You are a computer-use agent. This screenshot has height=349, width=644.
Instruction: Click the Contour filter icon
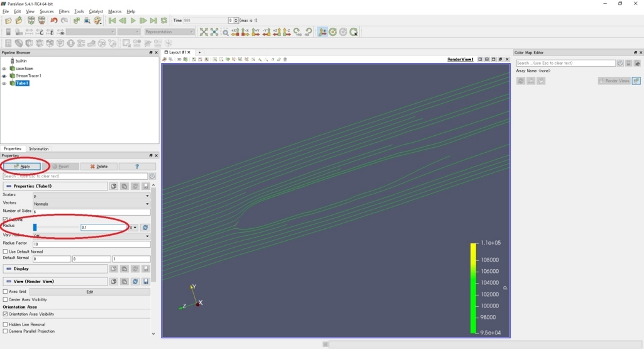[19, 43]
